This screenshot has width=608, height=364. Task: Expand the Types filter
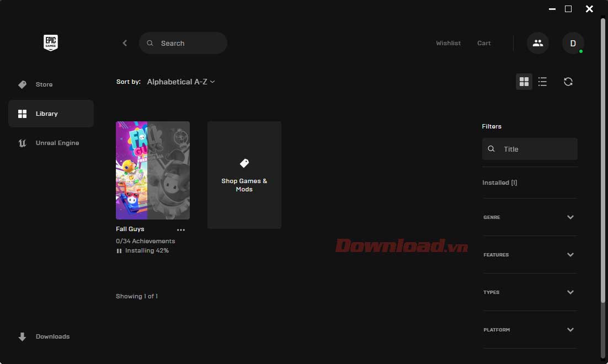click(530, 292)
